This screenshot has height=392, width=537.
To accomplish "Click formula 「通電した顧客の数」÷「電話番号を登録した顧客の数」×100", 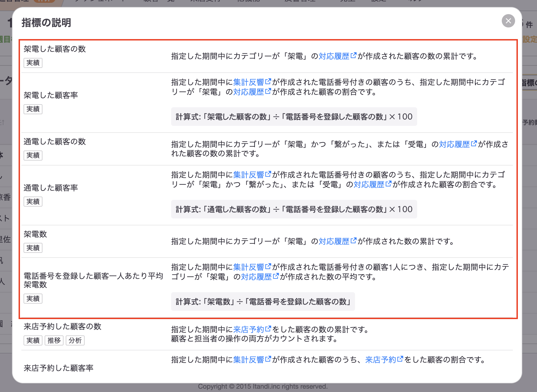I will coord(294,209).
